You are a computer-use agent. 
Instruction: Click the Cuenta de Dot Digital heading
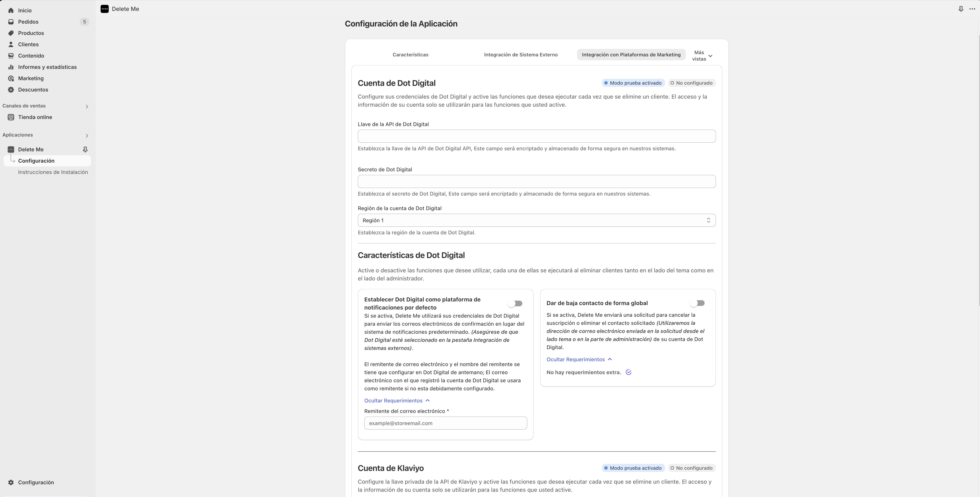pos(396,83)
